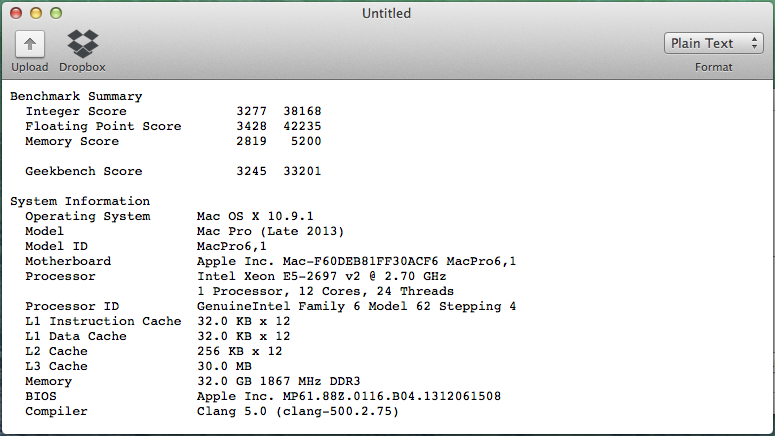Click the 'Floating Point Score' label
This screenshot has width=775, height=436.
coord(103,126)
